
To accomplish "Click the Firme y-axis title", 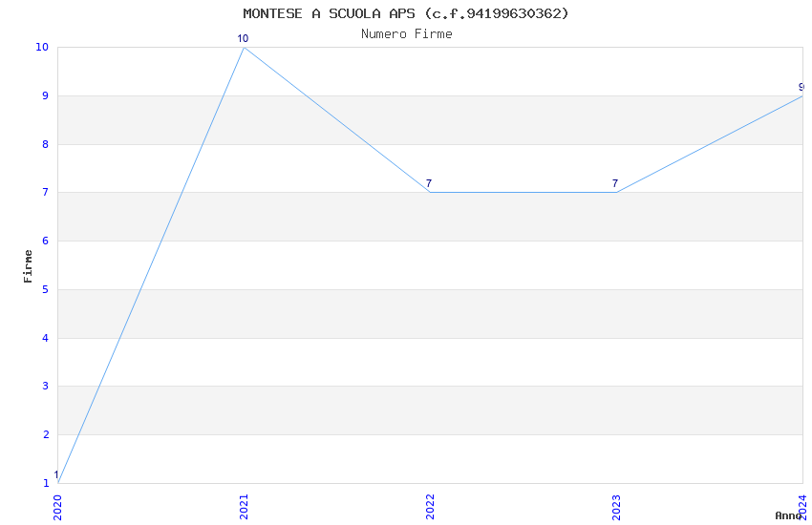I will click(29, 265).
